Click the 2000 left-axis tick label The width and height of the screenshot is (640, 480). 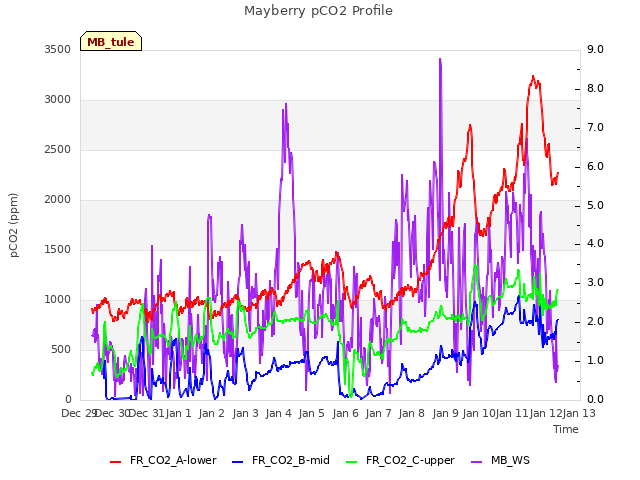point(58,200)
